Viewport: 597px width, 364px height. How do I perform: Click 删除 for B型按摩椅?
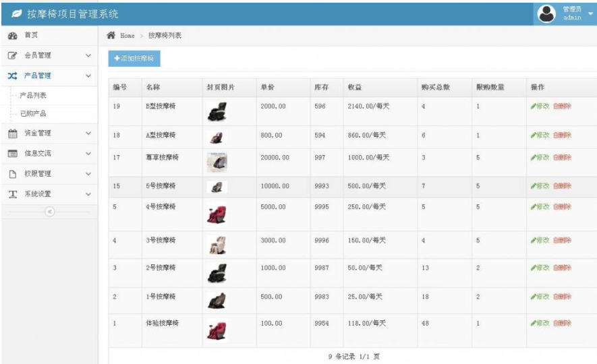562,106
